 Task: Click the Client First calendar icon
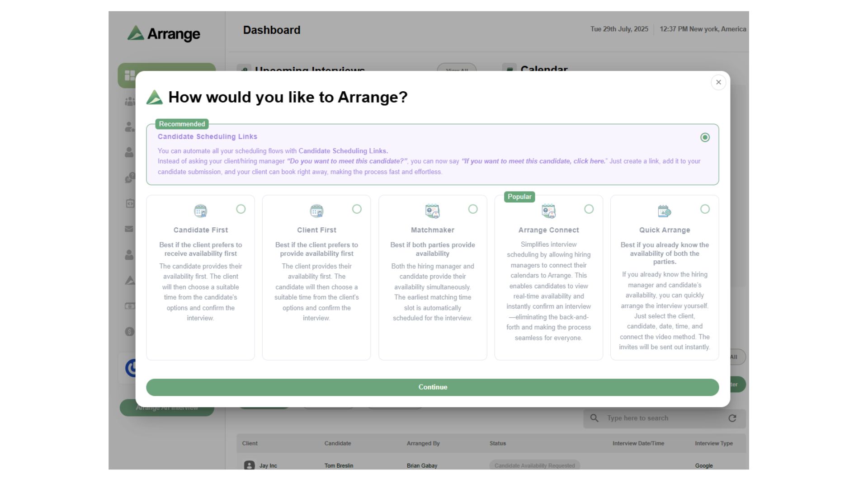coord(316,211)
